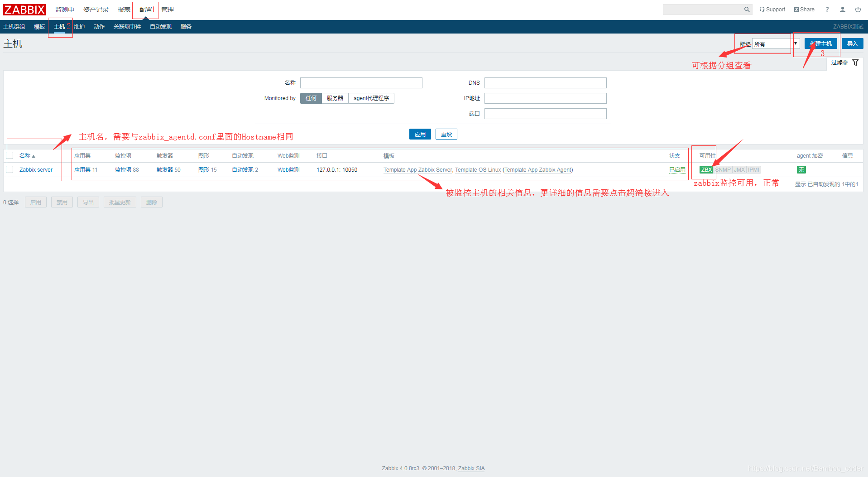Open Template OS Linux link
The width and height of the screenshot is (868, 477).
click(x=478, y=170)
